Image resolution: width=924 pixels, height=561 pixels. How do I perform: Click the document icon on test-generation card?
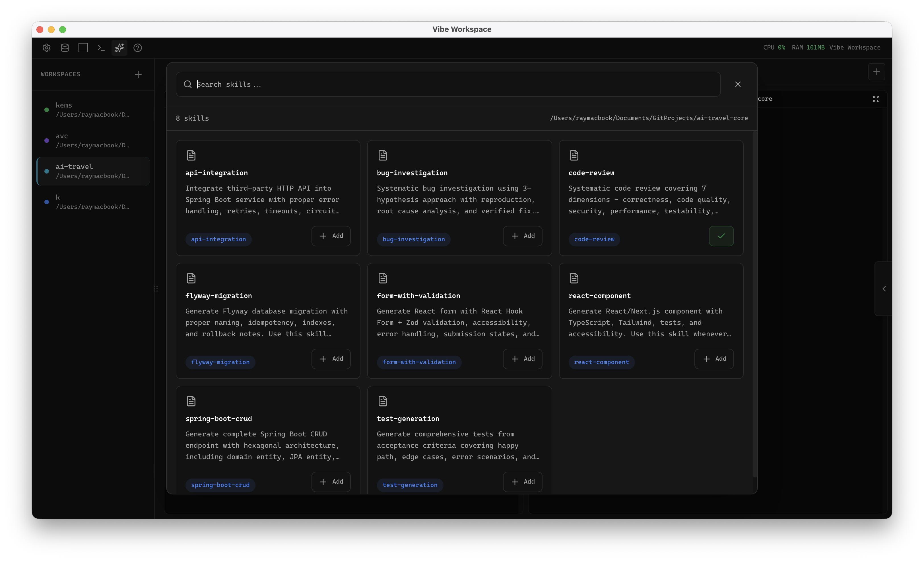[x=383, y=401]
